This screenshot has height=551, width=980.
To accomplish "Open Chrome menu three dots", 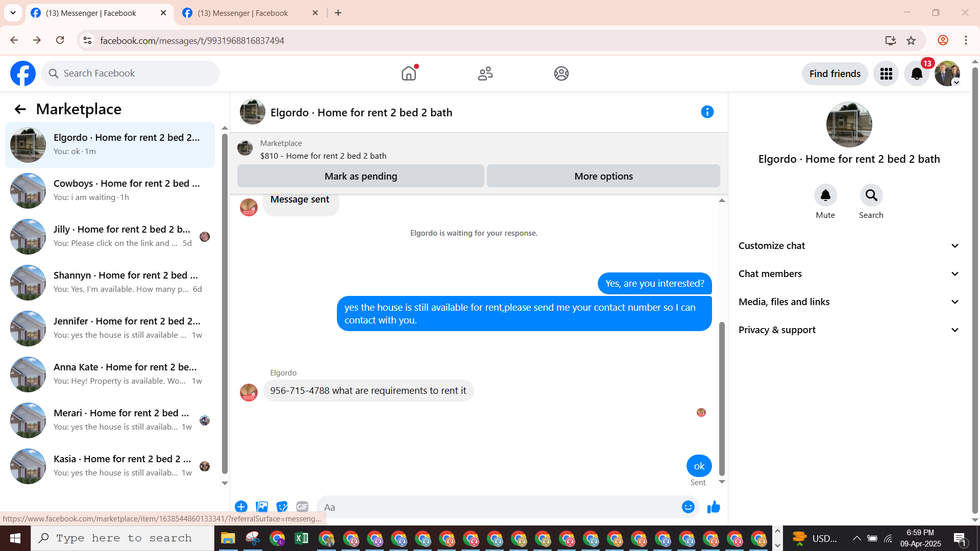I will point(966,40).
